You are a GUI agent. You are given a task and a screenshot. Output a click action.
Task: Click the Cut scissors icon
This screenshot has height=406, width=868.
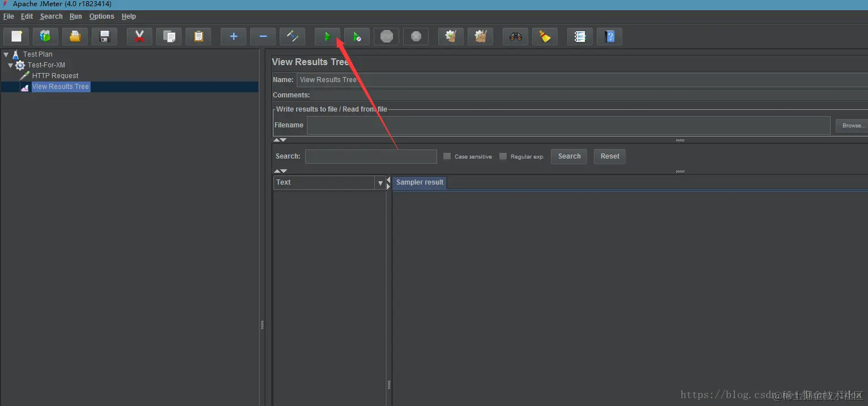tap(139, 37)
